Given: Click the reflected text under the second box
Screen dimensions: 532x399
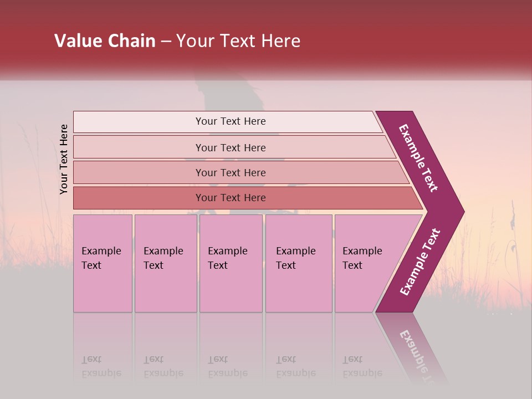Looking at the screenshot, I should point(163,367).
